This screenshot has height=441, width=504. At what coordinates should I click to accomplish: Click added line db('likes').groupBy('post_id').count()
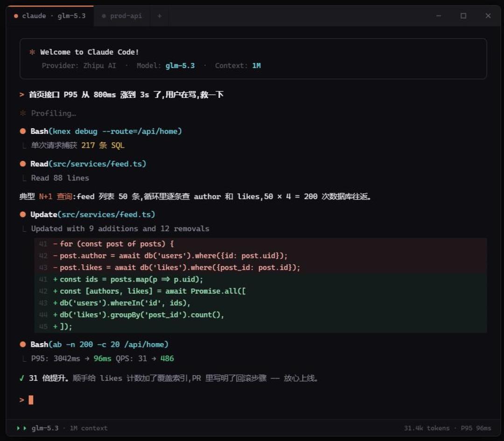(260, 315)
